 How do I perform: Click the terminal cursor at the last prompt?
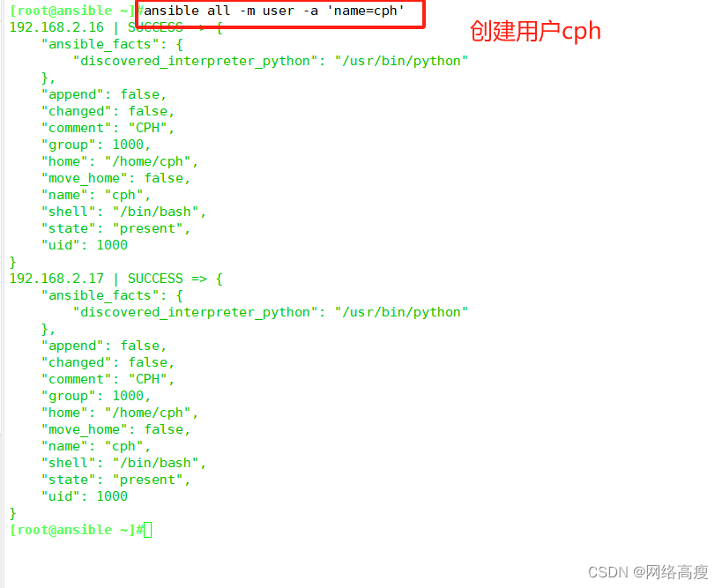[147, 530]
